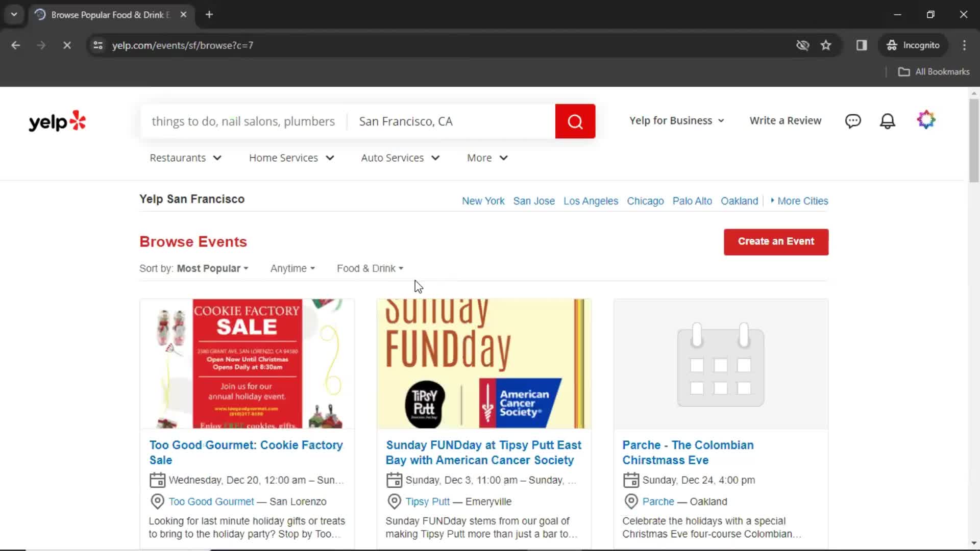The width and height of the screenshot is (980, 551).
Task: Click the Browse Events heading
Action: click(x=193, y=242)
